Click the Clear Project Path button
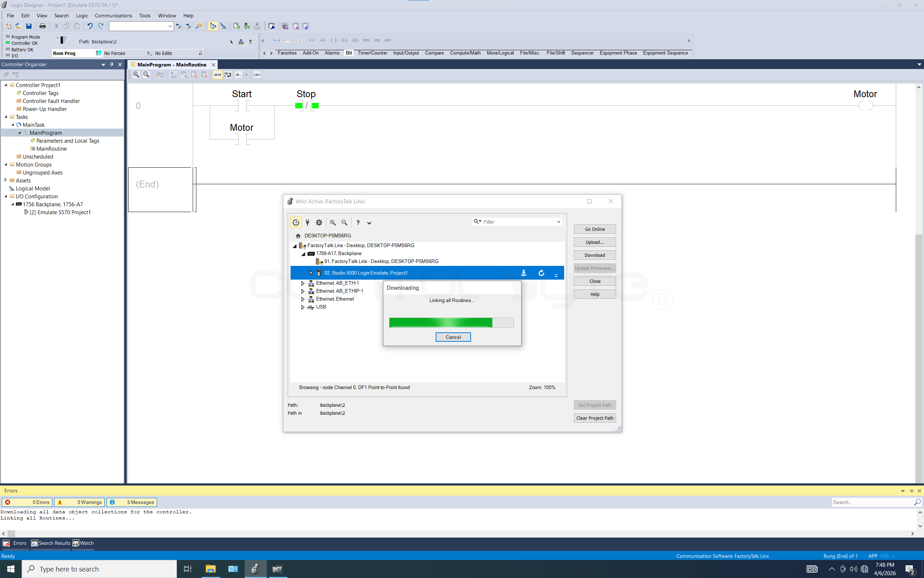This screenshot has height=578, width=924. 594,418
